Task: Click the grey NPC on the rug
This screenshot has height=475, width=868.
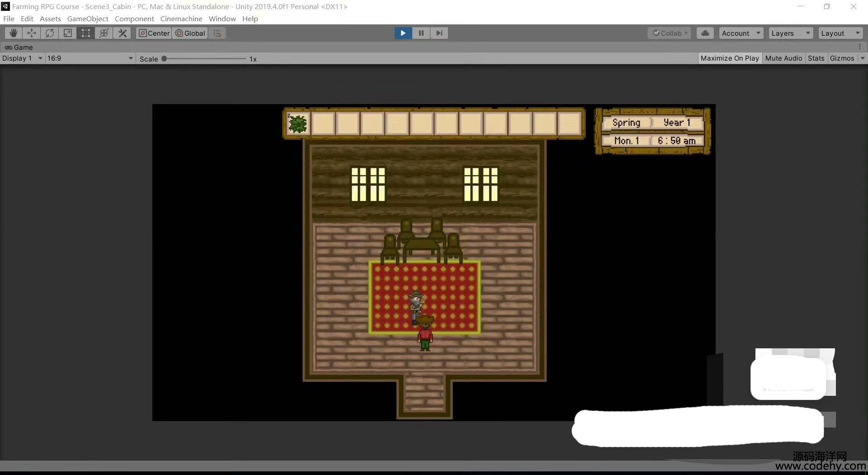Action: pos(416,307)
